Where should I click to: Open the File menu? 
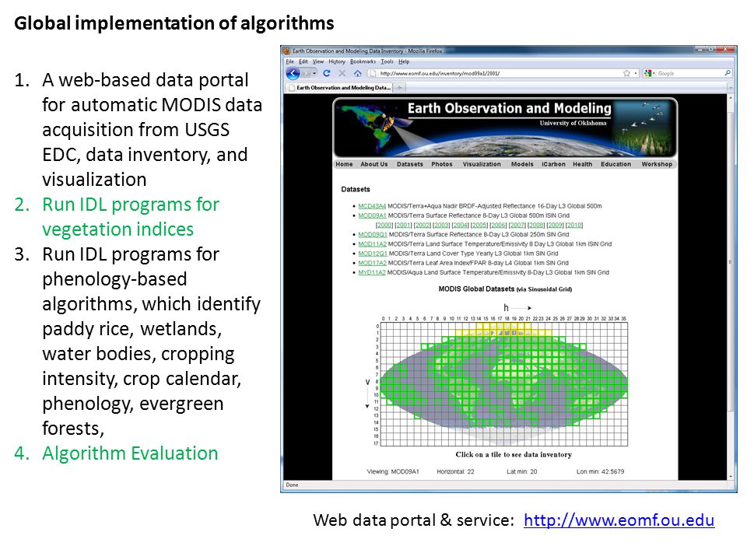click(289, 61)
